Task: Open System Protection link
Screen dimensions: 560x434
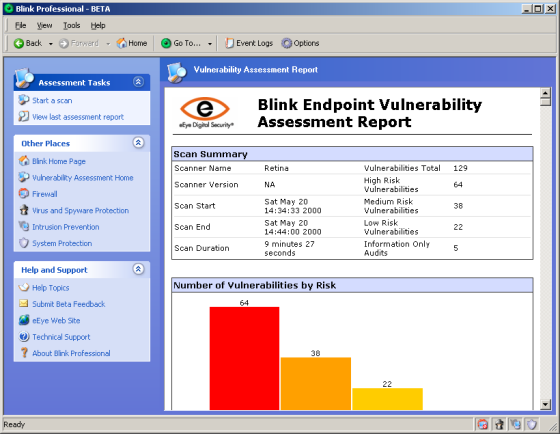Action: (62, 244)
